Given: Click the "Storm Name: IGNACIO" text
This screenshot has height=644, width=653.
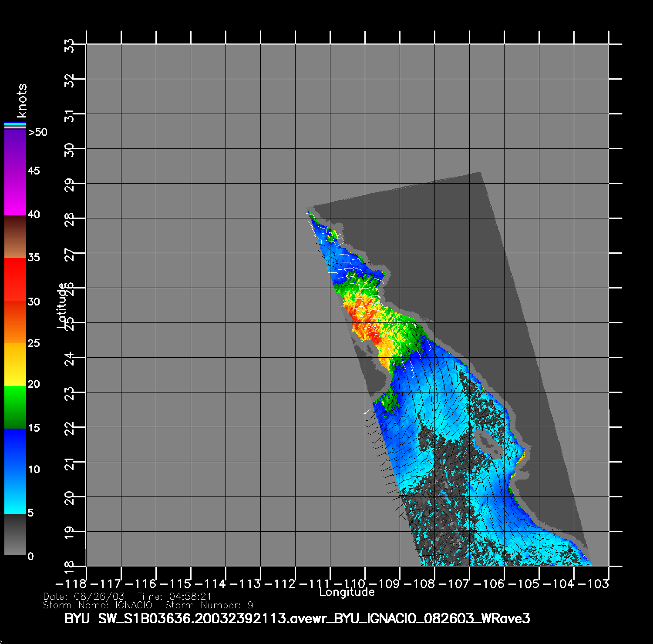Looking at the screenshot, I should click(98, 605).
